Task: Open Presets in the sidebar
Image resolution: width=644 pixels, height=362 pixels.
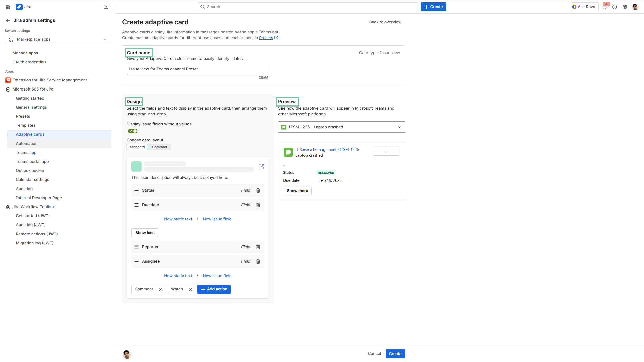Action: click(x=23, y=116)
